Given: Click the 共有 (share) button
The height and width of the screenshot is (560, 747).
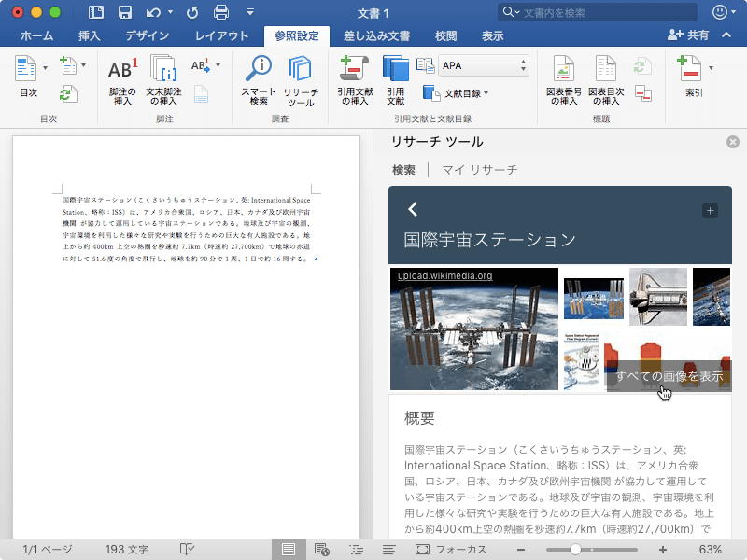Looking at the screenshot, I should [688, 35].
